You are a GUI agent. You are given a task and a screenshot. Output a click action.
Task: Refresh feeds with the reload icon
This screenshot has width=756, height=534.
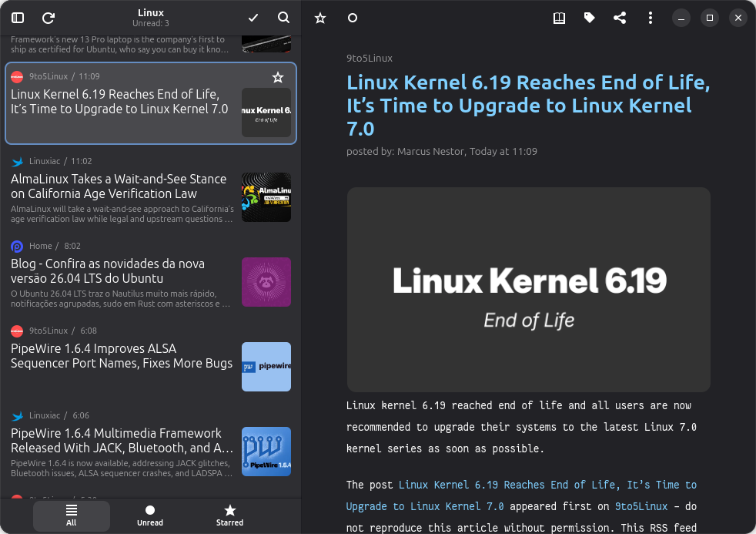click(49, 18)
